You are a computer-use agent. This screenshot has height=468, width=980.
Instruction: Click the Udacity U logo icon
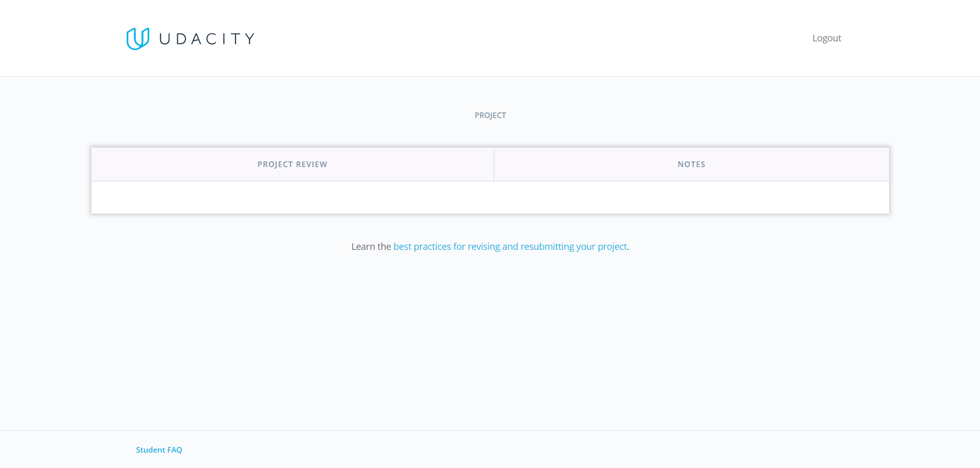[138, 39]
